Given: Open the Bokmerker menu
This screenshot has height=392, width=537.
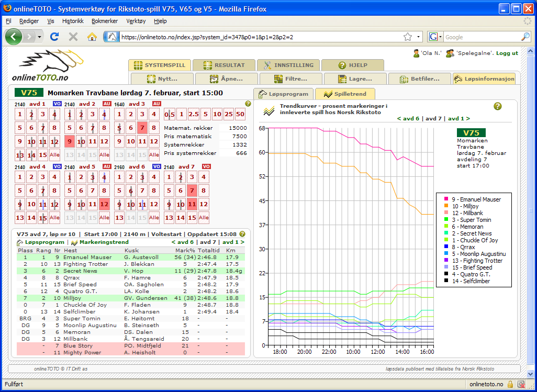Looking at the screenshot, I should pyautogui.click(x=105, y=21).
